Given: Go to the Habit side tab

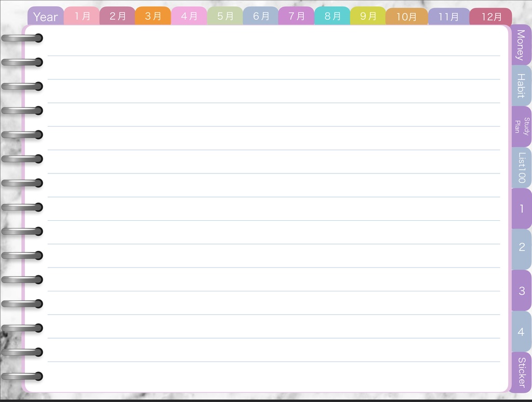Looking at the screenshot, I should 521,86.
